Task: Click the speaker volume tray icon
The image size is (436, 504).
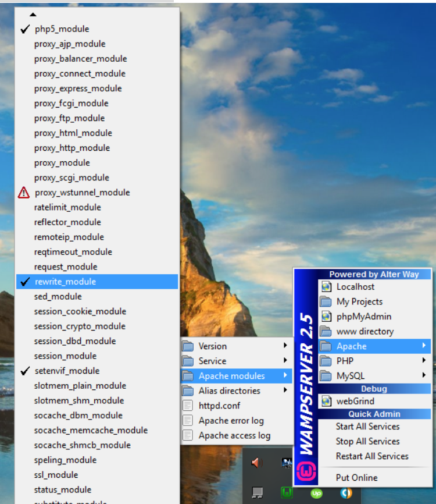Action: [x=257, y=463]
